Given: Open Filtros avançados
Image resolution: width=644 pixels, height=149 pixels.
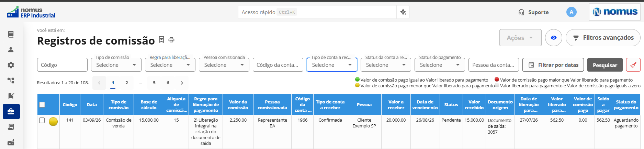Looking at the screenshot, I should (x=603, y=38).
